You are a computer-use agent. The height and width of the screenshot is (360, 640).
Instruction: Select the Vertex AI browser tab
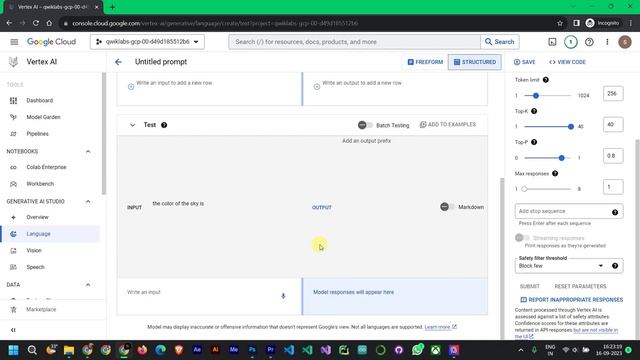coord(52,7)
